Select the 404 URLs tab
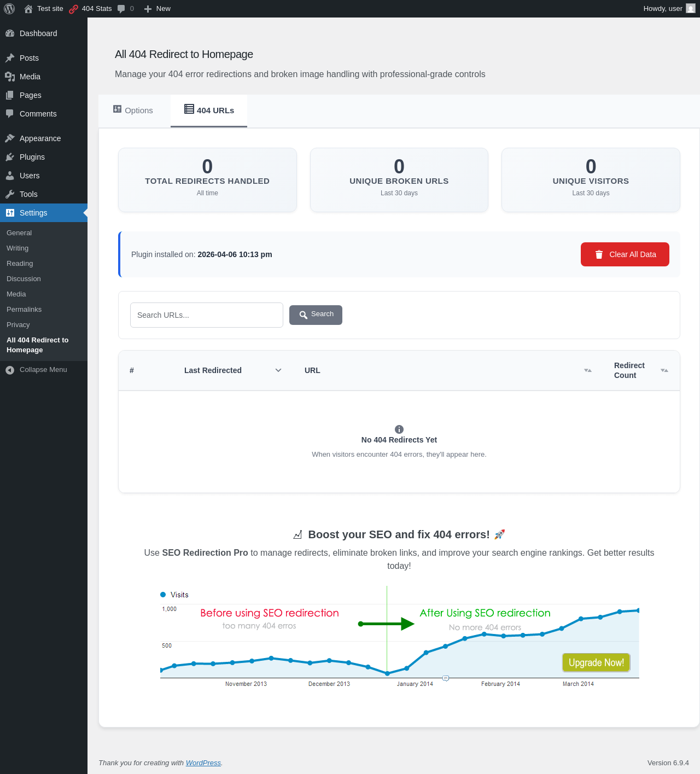Image resolution: width=700 pixels, height=774 pixels. (209, 110)
